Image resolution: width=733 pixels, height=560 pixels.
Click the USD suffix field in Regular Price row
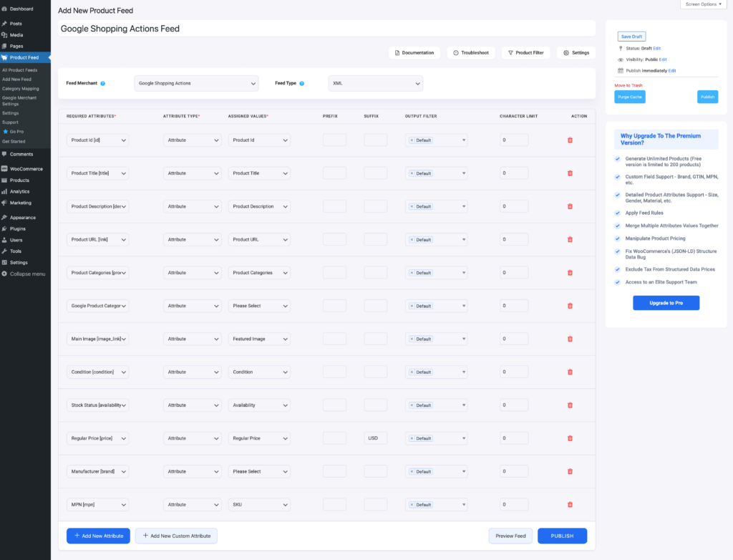coord(375,438)
